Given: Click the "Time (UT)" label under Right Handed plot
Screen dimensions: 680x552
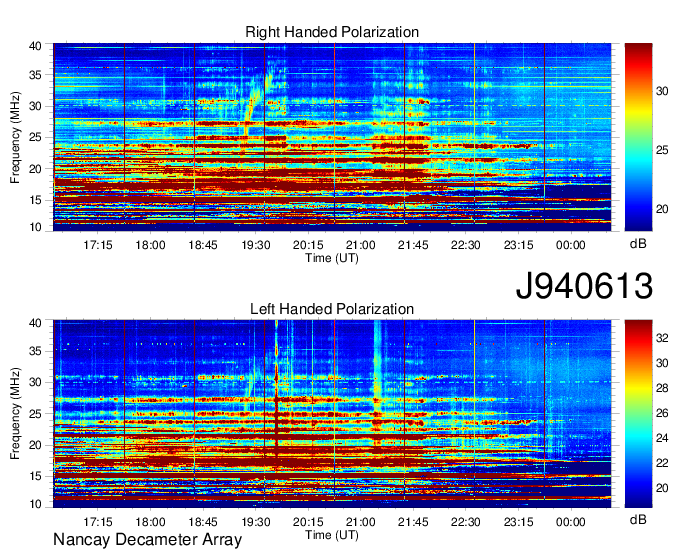Looking at the screenshot, I should 332,258.
